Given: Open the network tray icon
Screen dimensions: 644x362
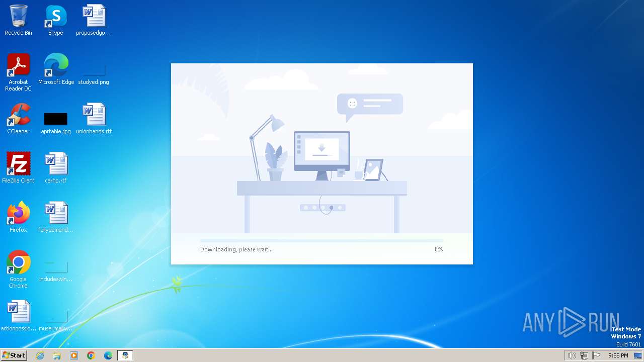Looking at the screenshot, I should [x=584, y=355].
